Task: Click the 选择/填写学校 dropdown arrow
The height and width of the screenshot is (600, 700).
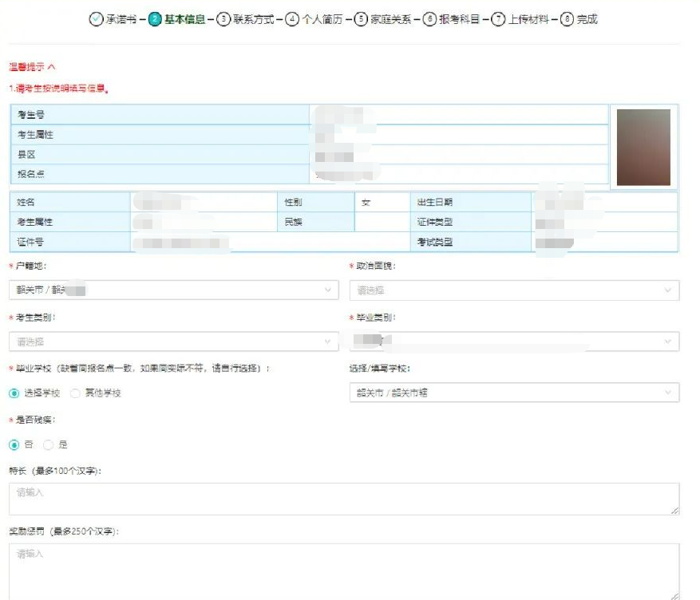Action: pyautogui.click(x=668, y=393)
